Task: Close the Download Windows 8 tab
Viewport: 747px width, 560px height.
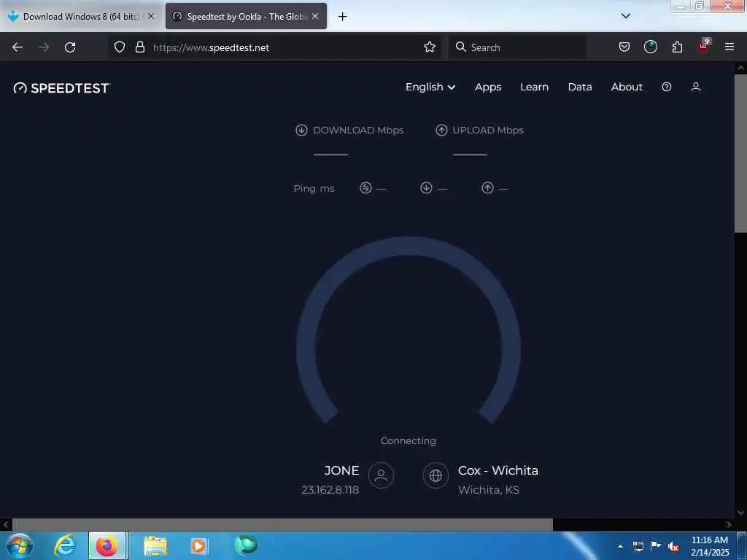Action: (151, 16)
